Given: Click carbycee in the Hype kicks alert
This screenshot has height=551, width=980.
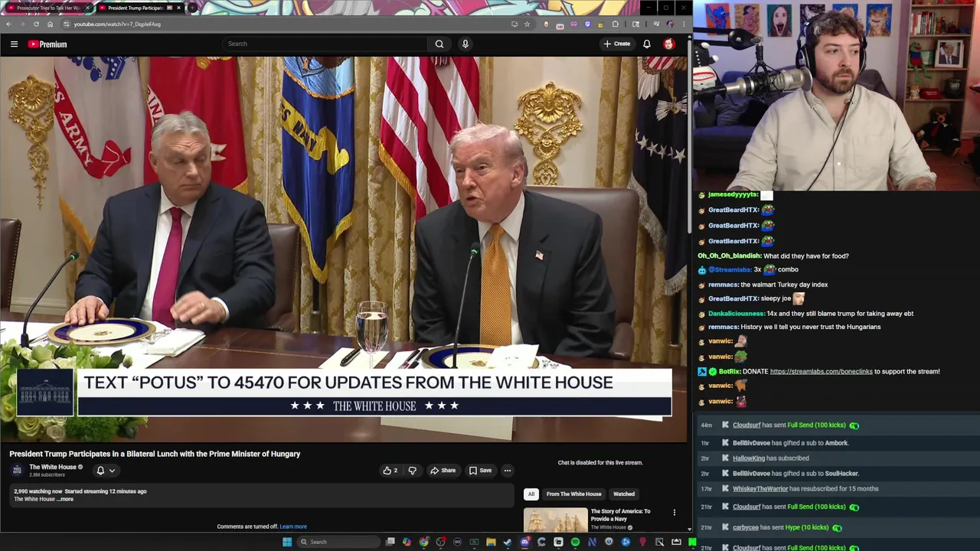Looking at the screenshot, I should (x=746, y=527).
